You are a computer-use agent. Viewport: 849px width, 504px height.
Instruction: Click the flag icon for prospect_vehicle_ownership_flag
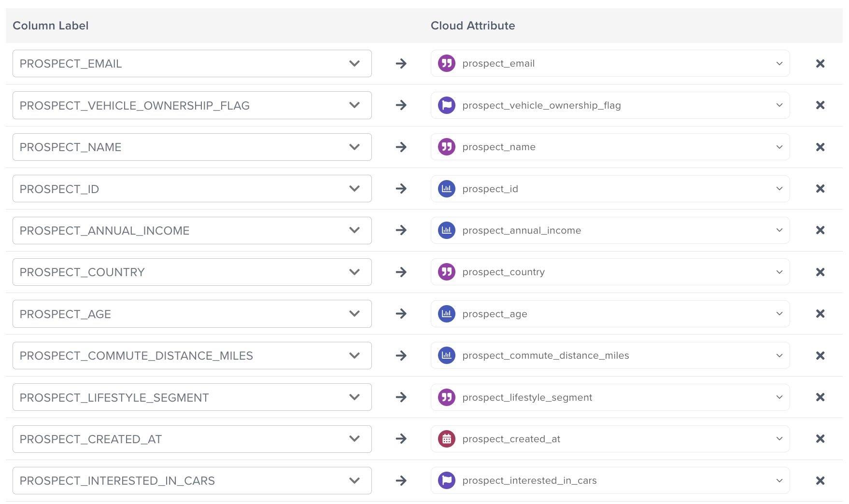(x=446, y=105)
